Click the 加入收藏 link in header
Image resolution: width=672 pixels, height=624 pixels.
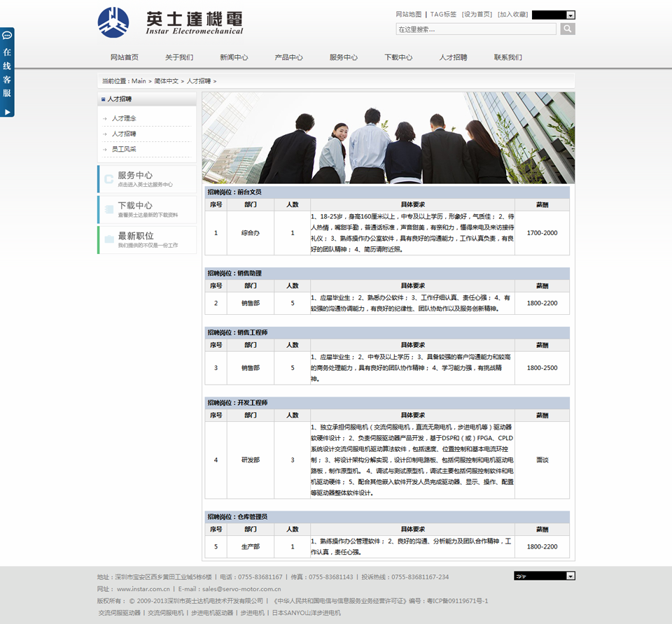click(x=512, y=14)
